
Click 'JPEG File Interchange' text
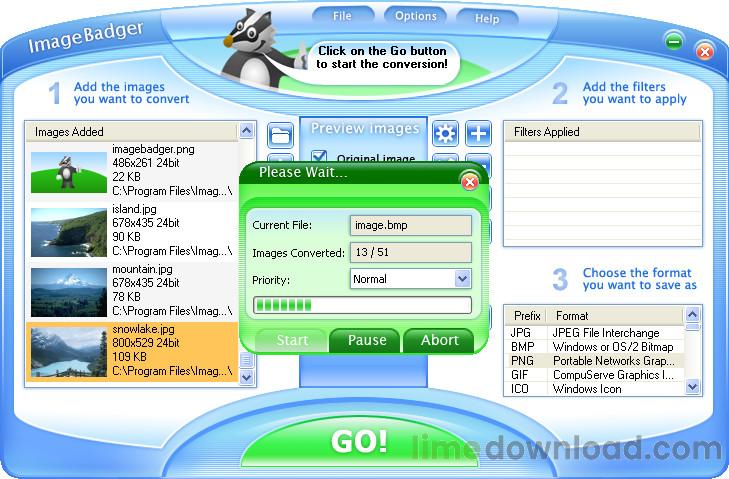pos(606,333)
